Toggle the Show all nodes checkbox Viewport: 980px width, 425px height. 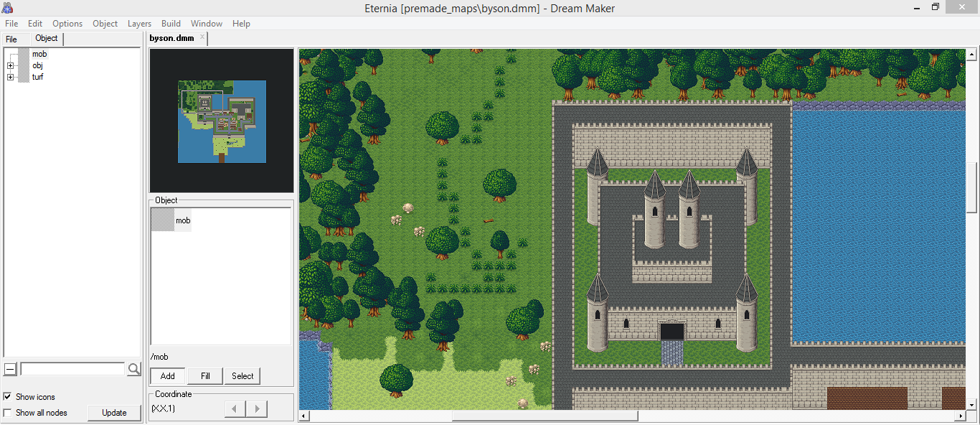(x=7, y=413)
